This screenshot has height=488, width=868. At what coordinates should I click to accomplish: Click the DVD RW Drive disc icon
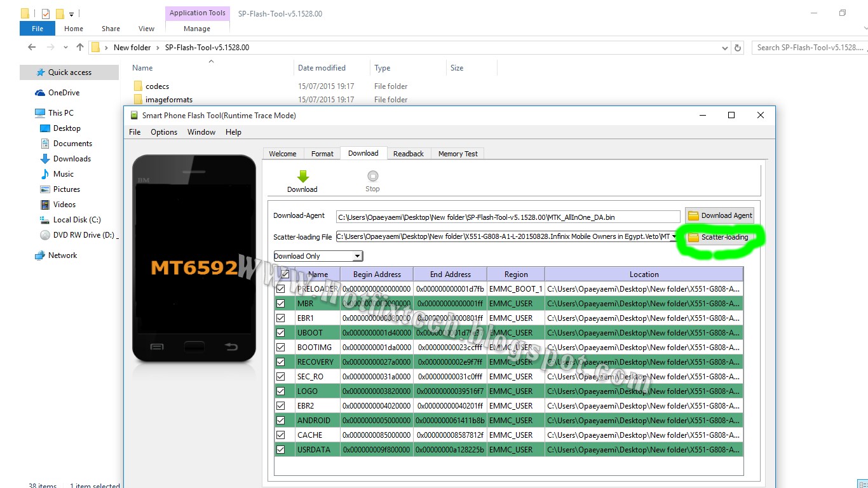pyautogui.click(x=45, y=235)
